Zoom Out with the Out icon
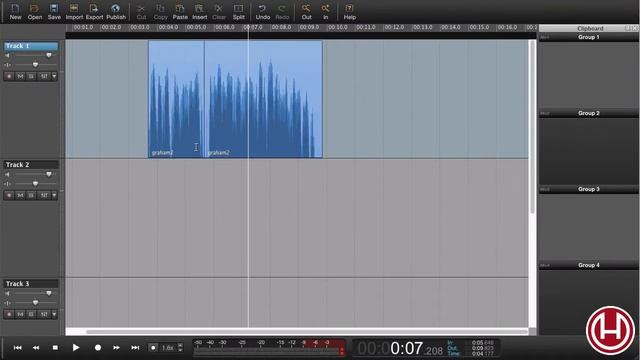The width and height of the screenshot is (640, 360). coord(306,12)
